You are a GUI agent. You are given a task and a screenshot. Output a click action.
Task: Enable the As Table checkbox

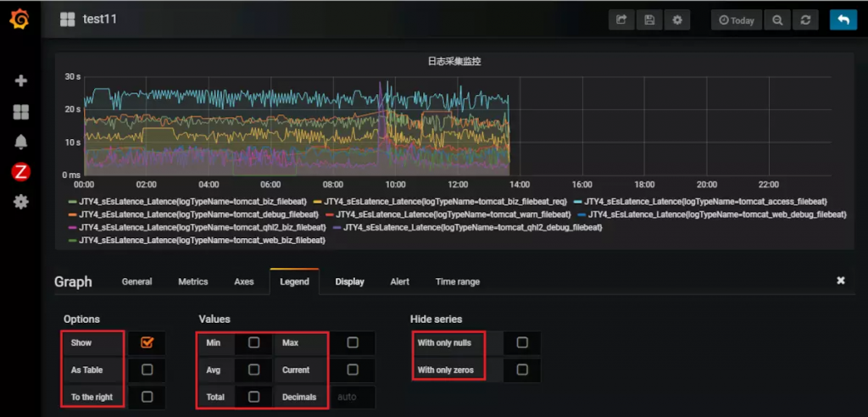coord(147,370)
